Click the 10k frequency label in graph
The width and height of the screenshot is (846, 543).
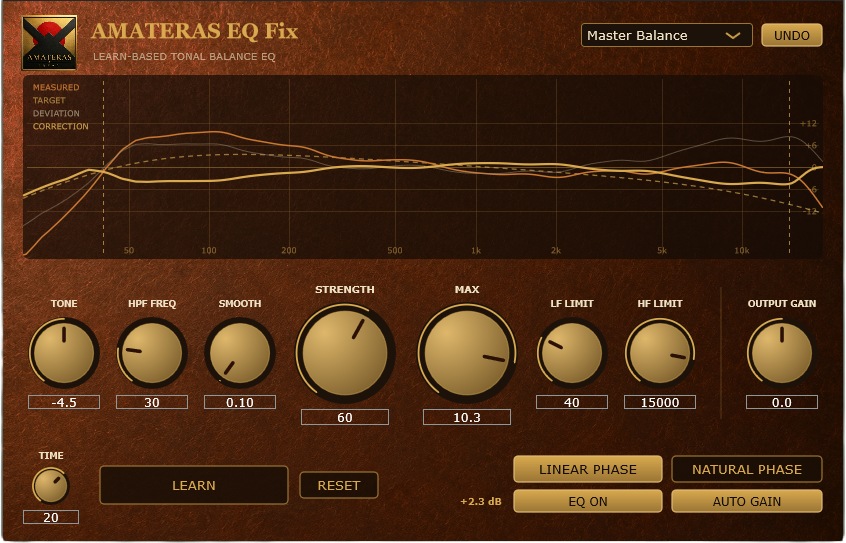tap(742, 250)
